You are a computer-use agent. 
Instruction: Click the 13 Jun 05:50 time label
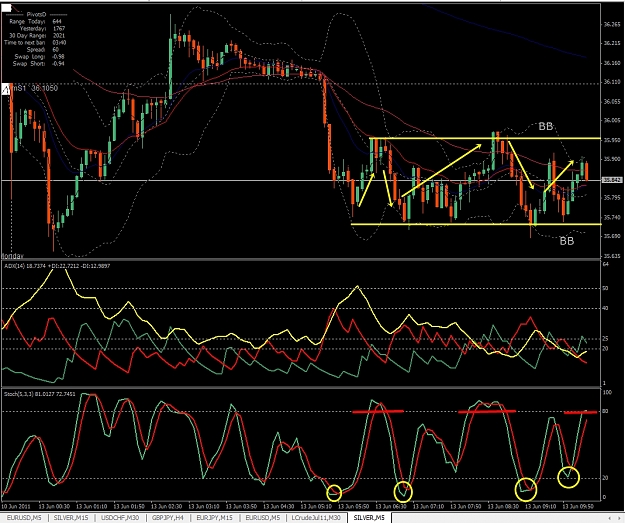pos(354,507)
